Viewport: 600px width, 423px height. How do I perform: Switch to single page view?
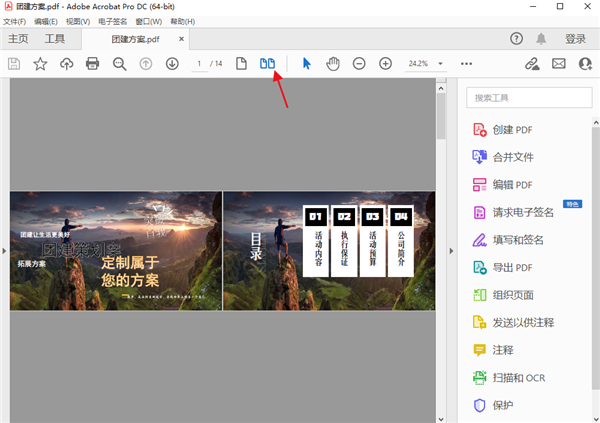[x=241, y=64]
